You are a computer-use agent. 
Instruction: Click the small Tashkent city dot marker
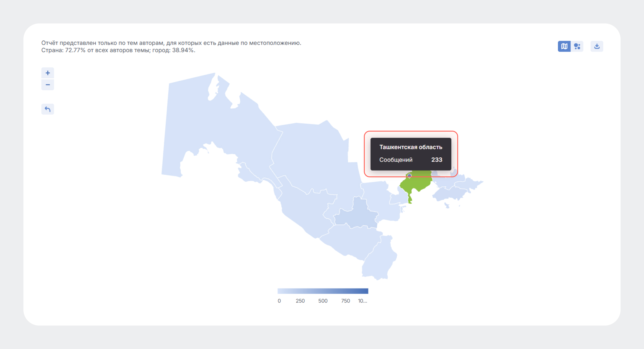click(410, 175)
